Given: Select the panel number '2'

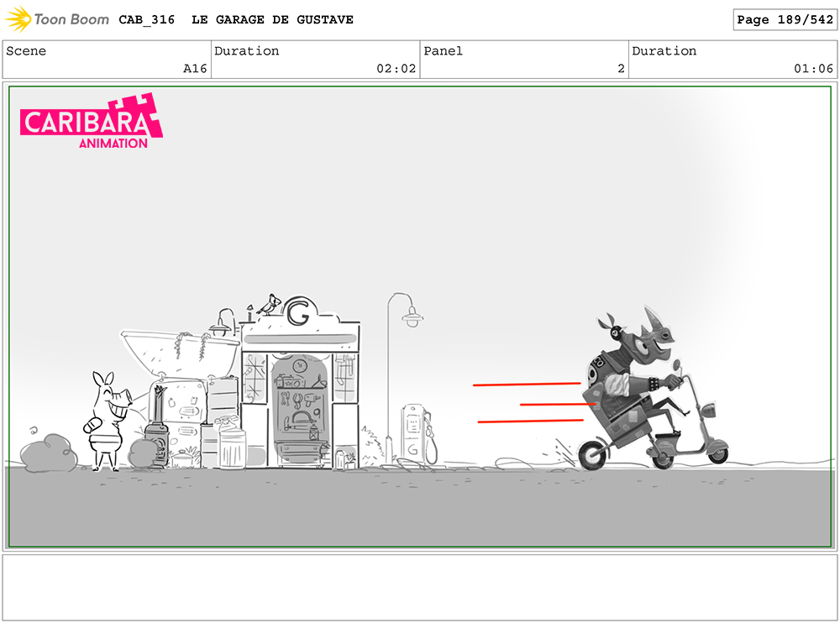Looking at the screenshot, I should pyautogui.click(x=621, y=69).
